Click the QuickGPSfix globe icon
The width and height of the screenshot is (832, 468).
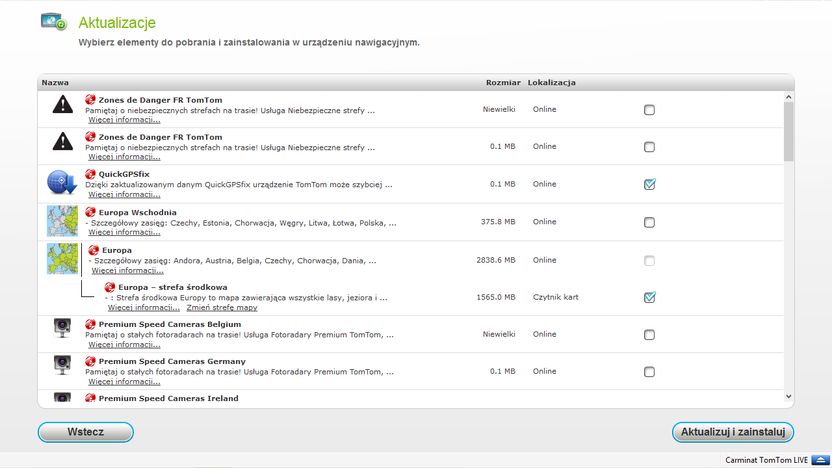pos(62,182)
